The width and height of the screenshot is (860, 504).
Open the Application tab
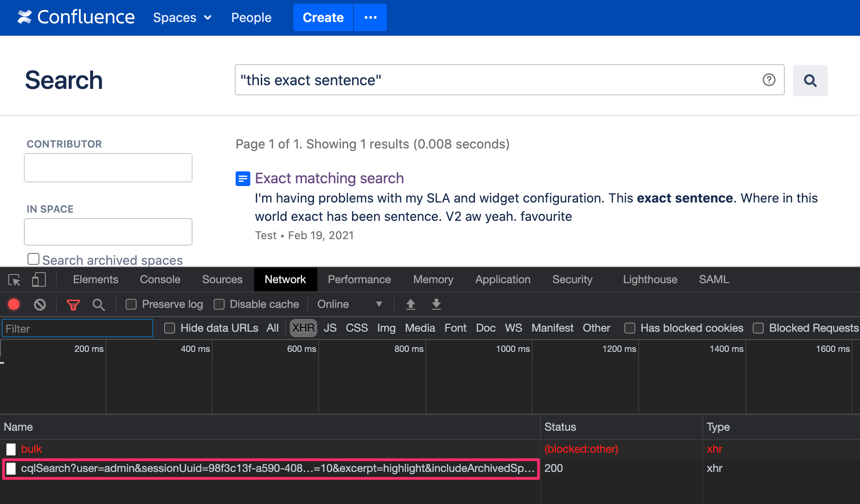[x=503, y=279]
